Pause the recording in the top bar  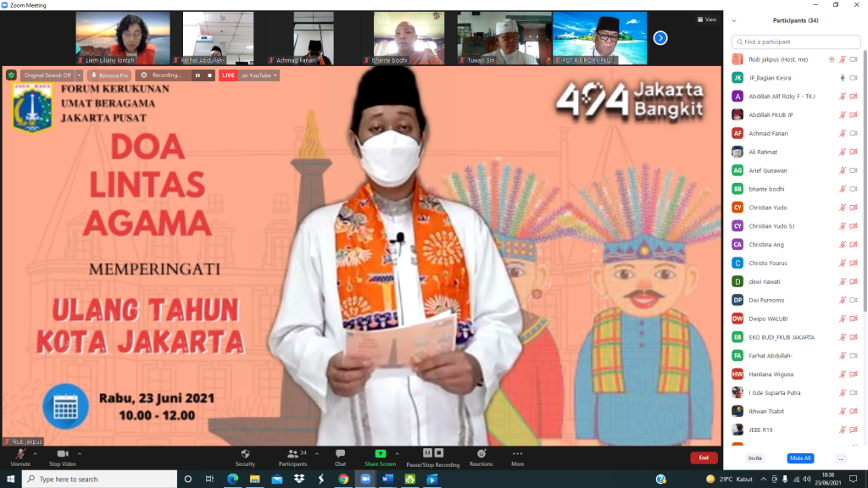tap(198, 75)
